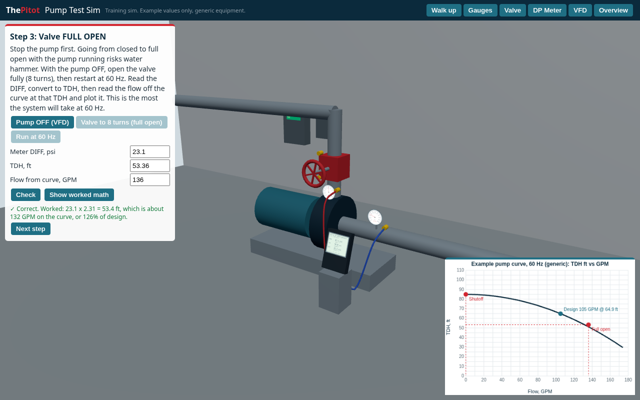Image resolution: width=640 pixels, height=400 pixels.
Task: Go to the VFD view
Action: pyautogui.click(x=580, y=10)
